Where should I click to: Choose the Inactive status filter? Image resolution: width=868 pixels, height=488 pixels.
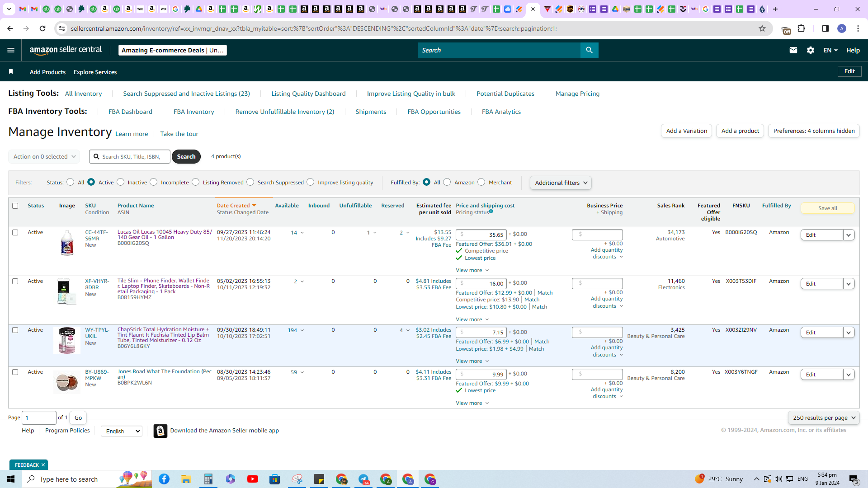pos(120,182)
